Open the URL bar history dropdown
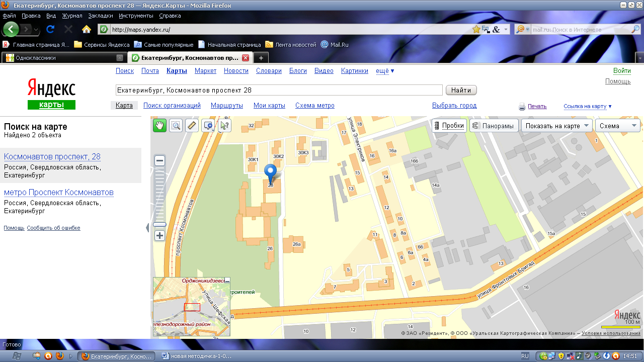The image size is (644, 362). point(506,30)
